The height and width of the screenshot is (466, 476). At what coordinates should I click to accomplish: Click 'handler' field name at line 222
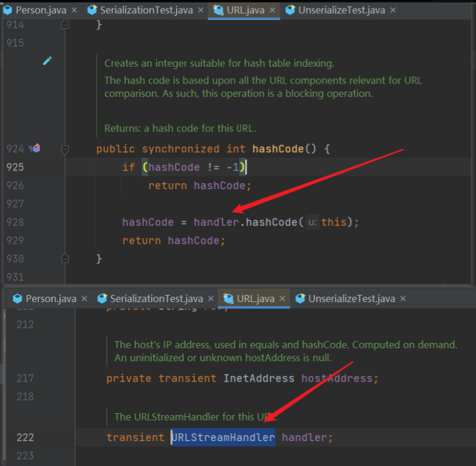click(304, 437)
